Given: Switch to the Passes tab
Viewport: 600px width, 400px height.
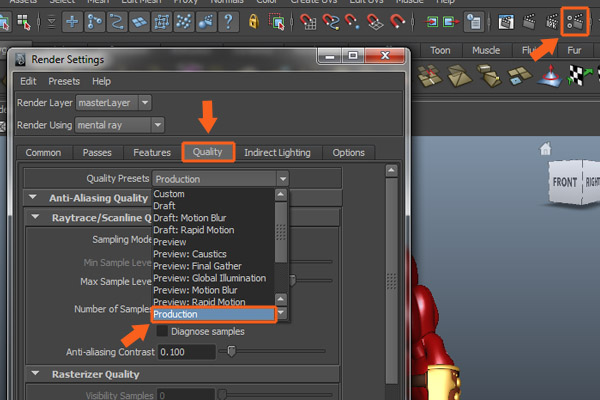Looking at the screenshot, I should pyautogui.click(x=97, y=153).
